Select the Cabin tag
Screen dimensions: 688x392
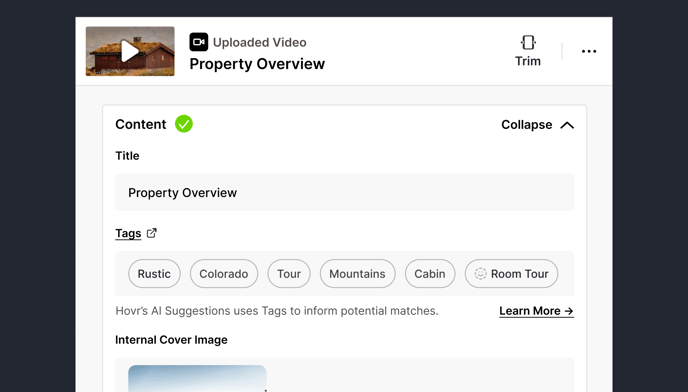430,273
